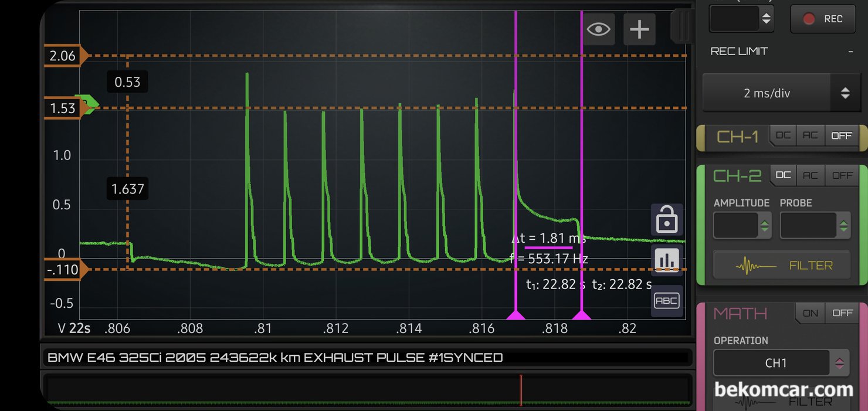Click the 2.06 voltage cursor marker
Viewport: 868px width, 411px height.
click(x=66, y=56)
